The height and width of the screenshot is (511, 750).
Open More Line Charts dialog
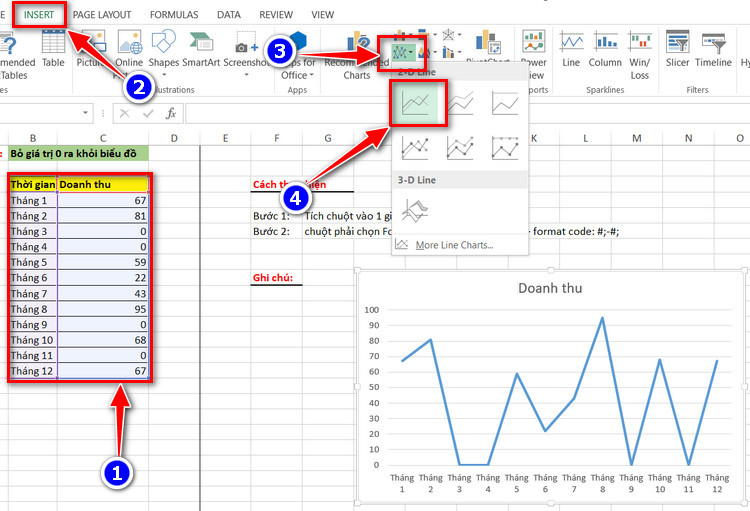click(454, 245)
